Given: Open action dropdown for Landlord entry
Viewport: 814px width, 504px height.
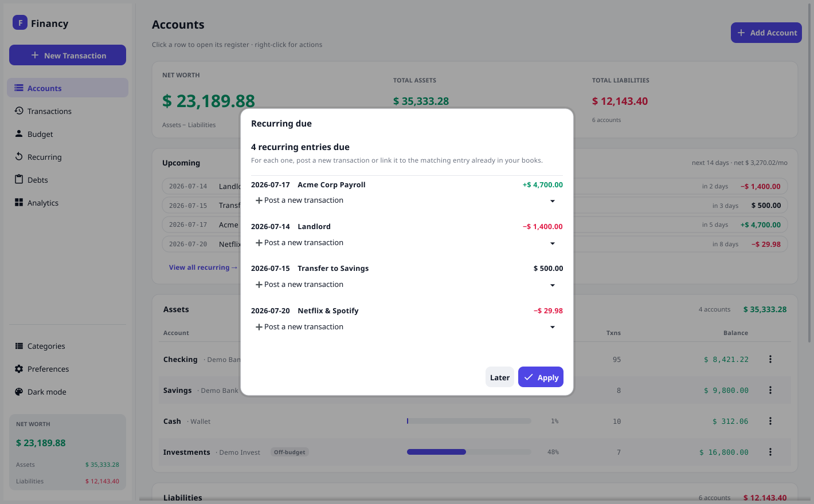Looking at the screenshot, I should click(553, 243).
